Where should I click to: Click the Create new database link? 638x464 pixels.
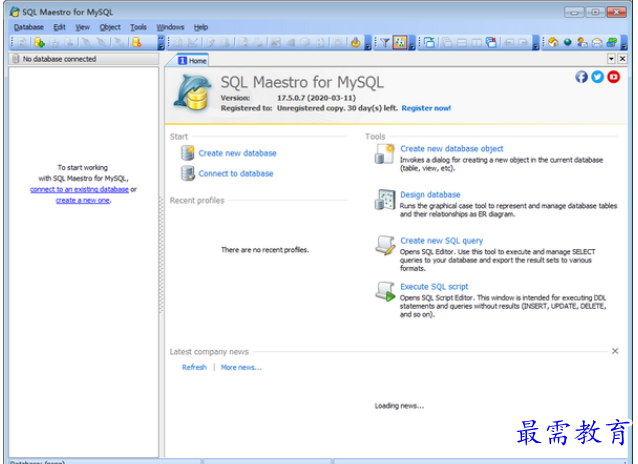[238, 153]
